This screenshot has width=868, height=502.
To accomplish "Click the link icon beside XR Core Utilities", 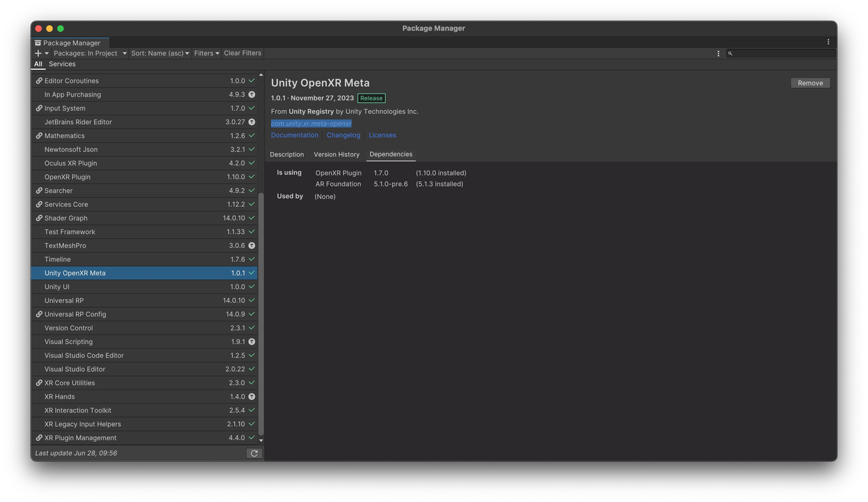I will click(39, 383).
